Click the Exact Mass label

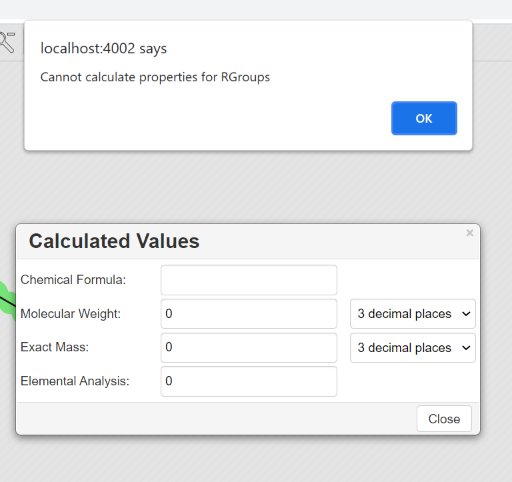click(54, 347)
